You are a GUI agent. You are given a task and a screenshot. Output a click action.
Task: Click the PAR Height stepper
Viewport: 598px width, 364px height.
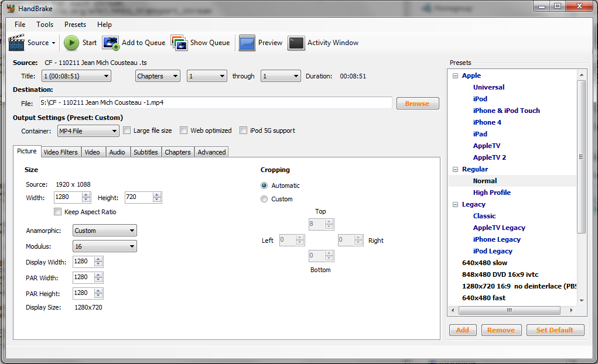point(98,293)
